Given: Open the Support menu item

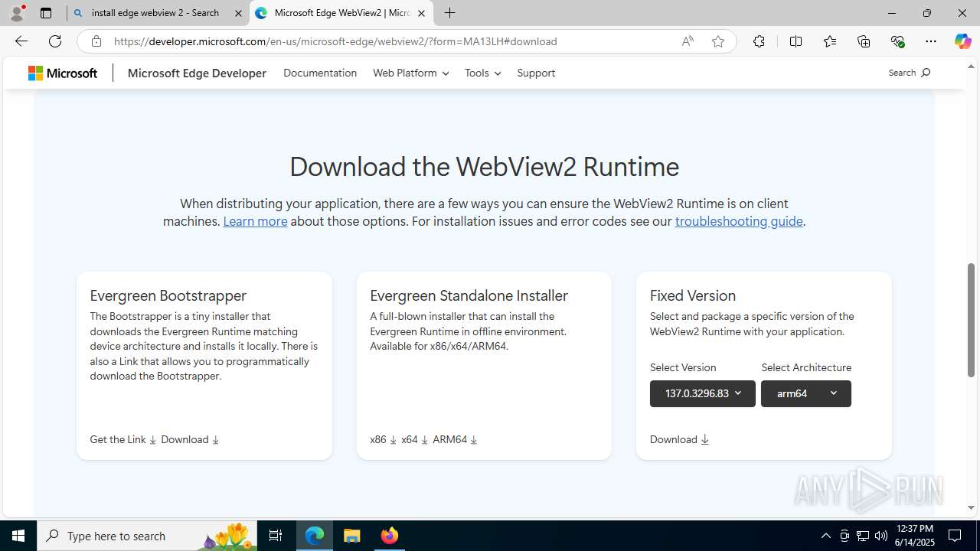Looking at the screenshot, I should point(536,73).
